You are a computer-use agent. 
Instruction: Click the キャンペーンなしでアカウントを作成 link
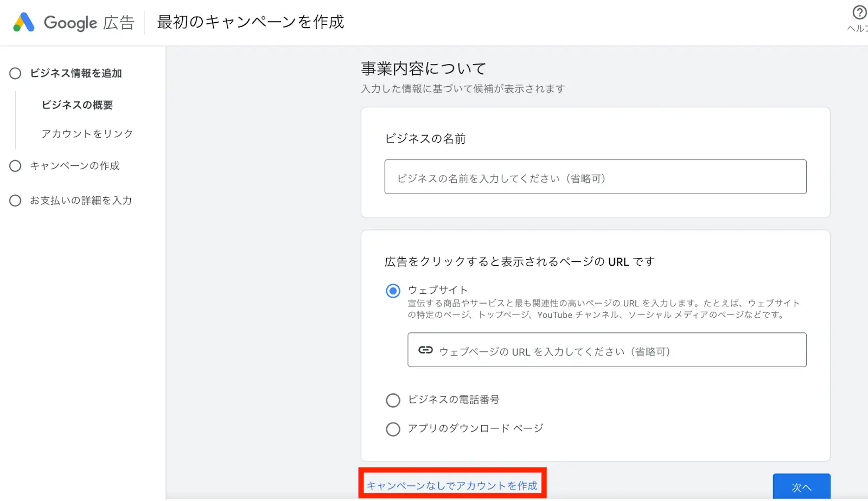(x=452, y=485)
